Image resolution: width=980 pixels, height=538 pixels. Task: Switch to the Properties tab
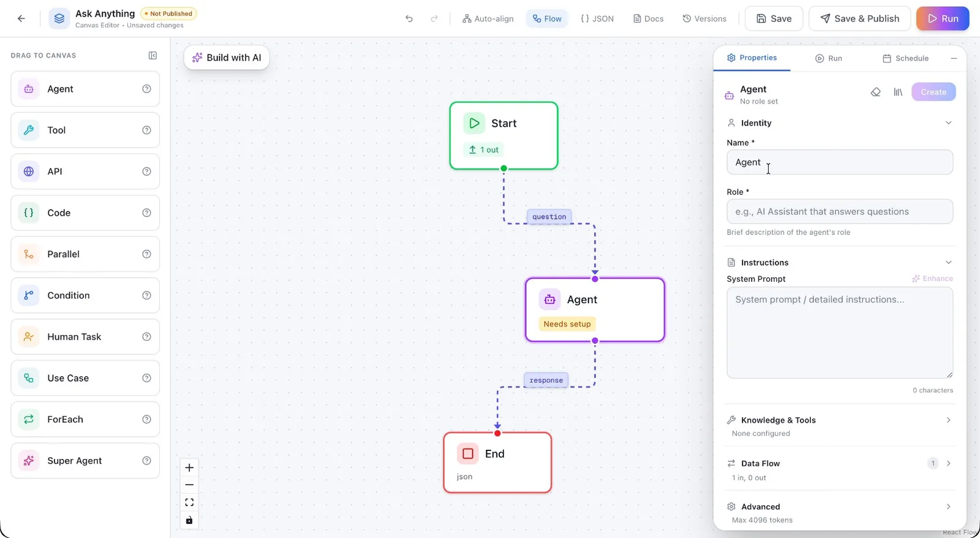(752, 58)
